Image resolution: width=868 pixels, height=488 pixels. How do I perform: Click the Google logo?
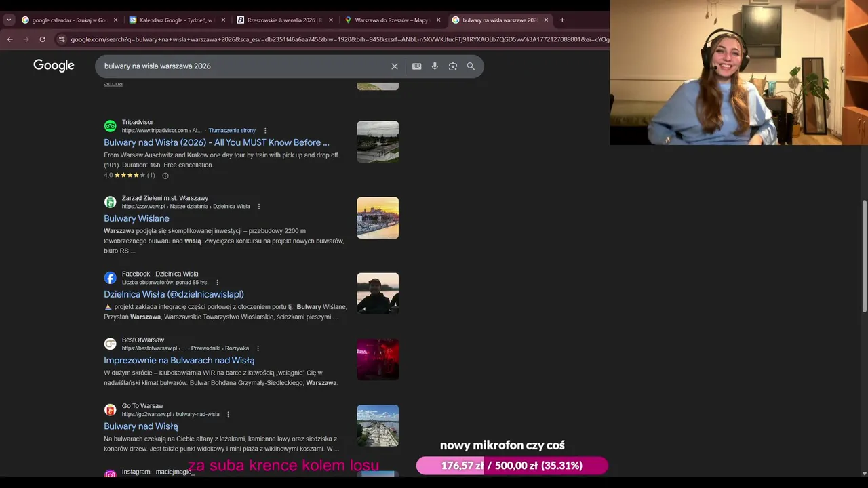[54, 66]
